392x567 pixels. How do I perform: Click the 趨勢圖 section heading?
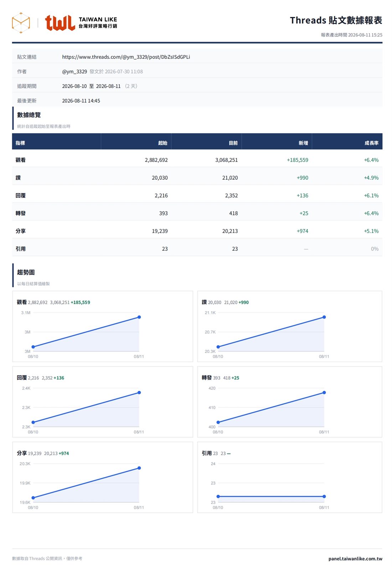pos(26,272)
